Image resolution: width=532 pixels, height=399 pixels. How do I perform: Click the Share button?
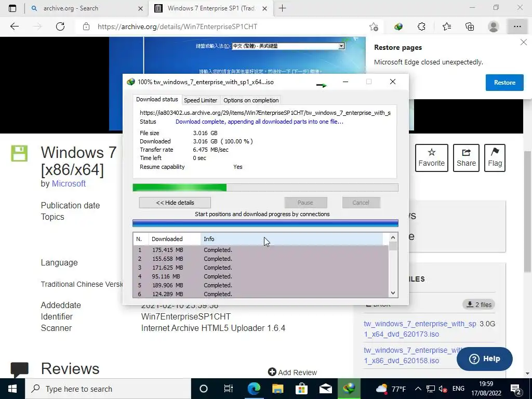(x=466, y=158)
